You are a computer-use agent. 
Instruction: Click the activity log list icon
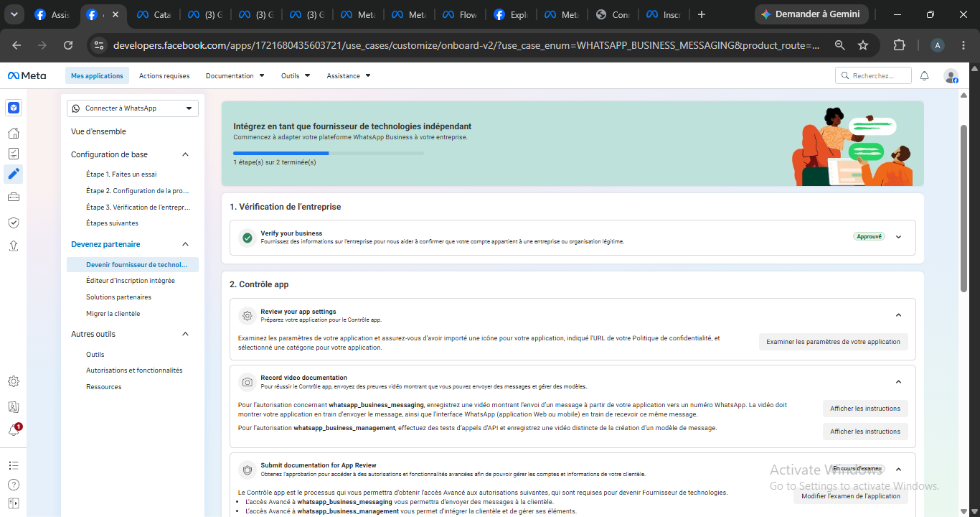click(x=14, y=466)
